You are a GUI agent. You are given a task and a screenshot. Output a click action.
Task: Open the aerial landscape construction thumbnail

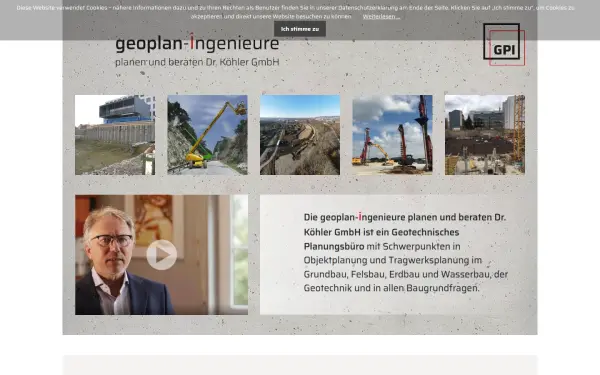click(x=300, y=135)
